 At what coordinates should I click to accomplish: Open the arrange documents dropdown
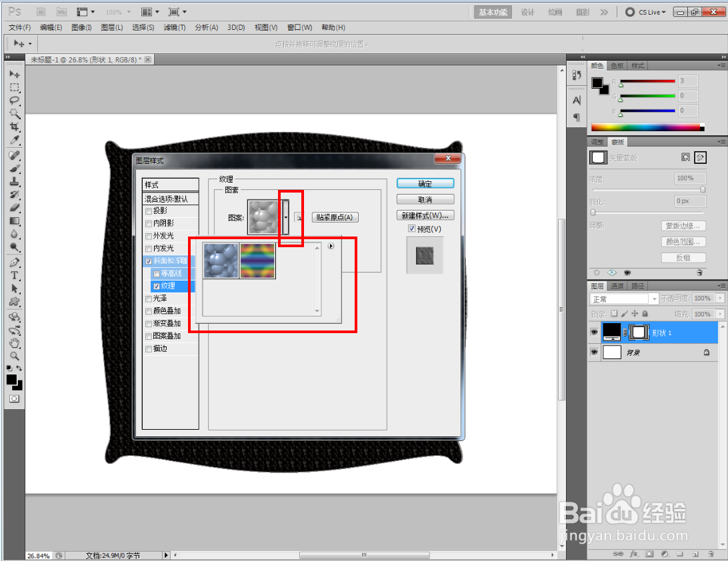point(150,12)
